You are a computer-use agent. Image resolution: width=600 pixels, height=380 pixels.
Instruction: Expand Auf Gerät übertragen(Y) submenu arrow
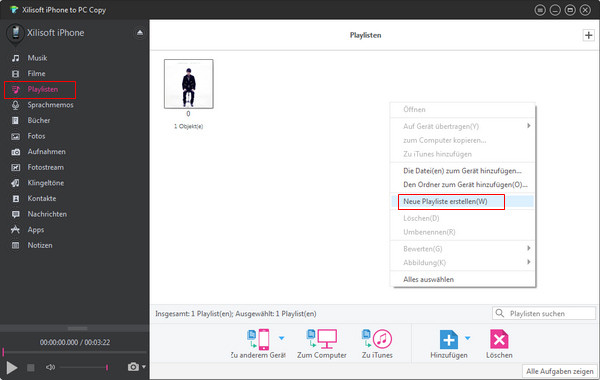point(528,126)
